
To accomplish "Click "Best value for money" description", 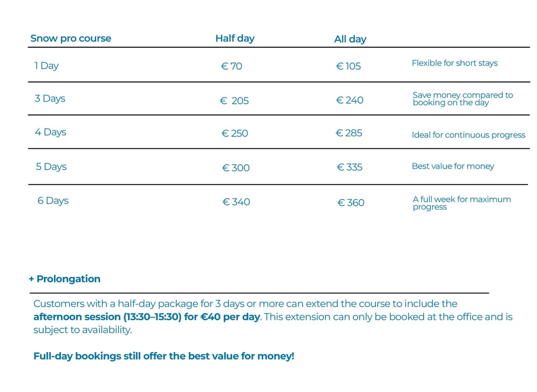I will (x=453, y=166).
